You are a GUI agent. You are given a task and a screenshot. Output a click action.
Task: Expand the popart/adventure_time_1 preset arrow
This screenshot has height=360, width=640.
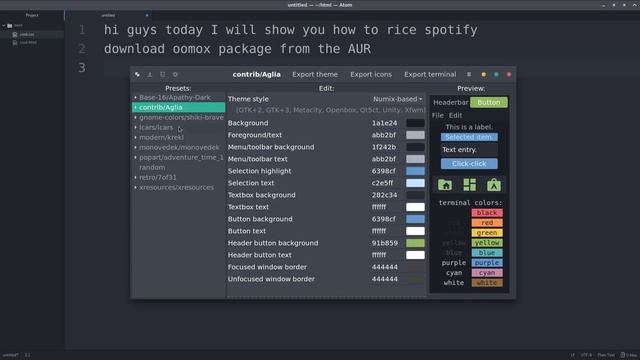[x=136, y=157]
